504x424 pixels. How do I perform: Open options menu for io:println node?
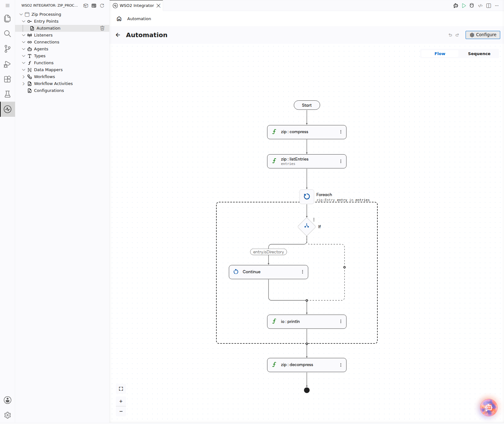click(341, 322)
